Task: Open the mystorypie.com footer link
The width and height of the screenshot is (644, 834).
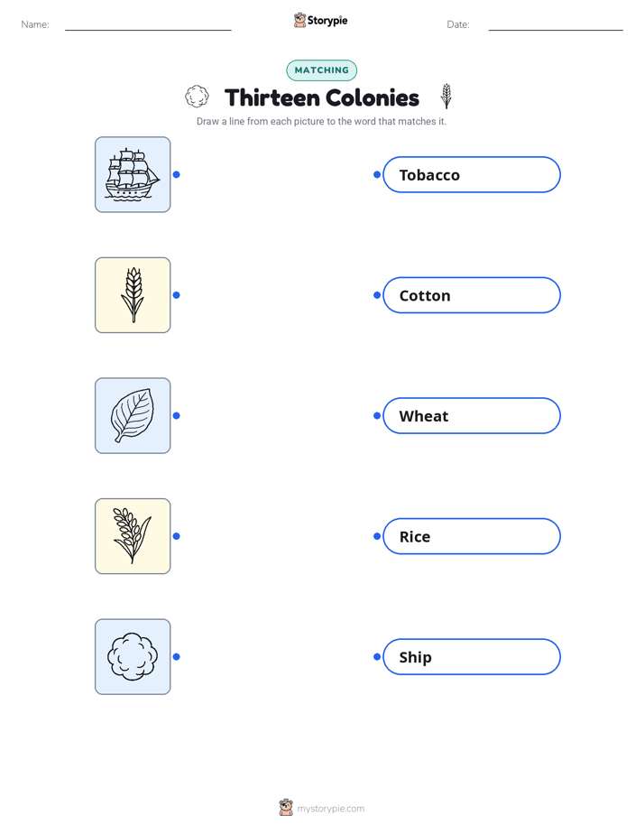Action: [x=330, y=809]
